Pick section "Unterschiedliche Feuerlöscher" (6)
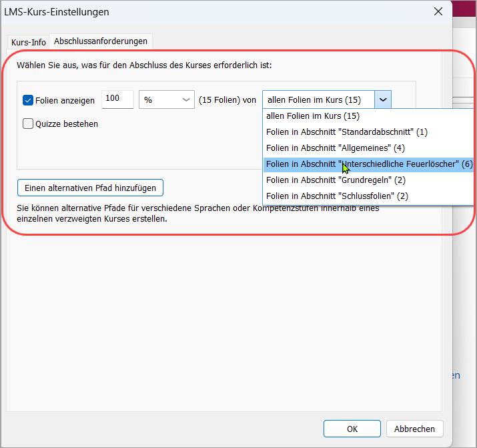 368,164
